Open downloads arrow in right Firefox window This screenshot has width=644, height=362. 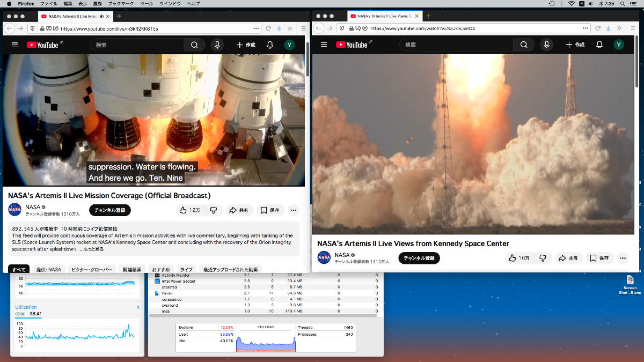609,28
